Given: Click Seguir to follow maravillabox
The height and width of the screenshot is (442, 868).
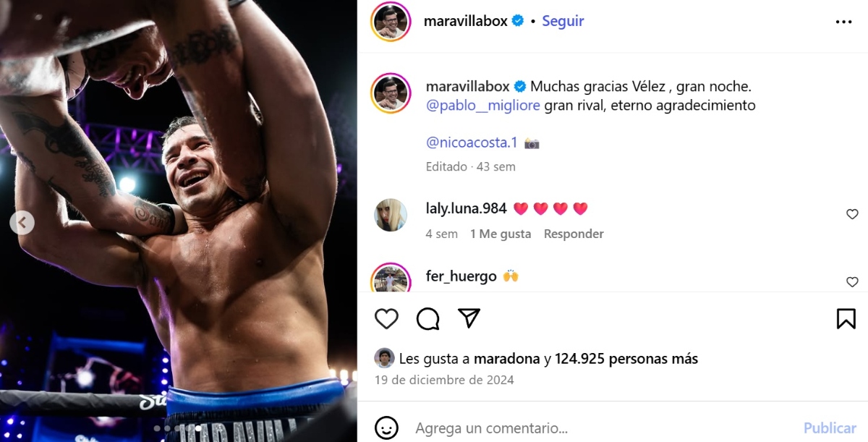Looking at the screenshot, I should 563,21.
